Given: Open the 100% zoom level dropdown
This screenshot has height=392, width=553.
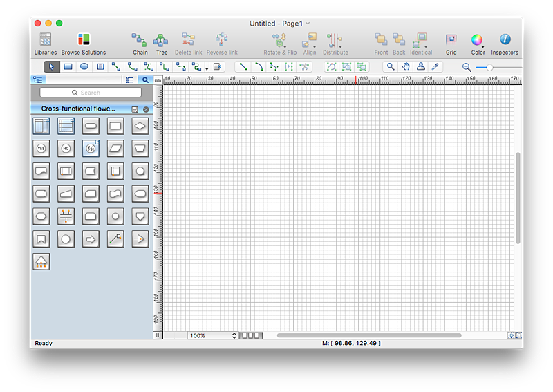Looking at the screenshot, I should [234, 335].
